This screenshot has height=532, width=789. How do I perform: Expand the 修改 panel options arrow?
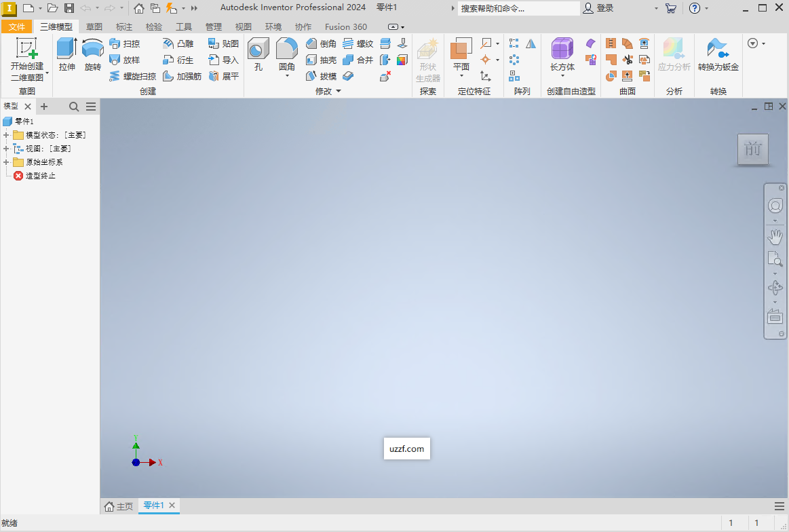coord(339,90)
